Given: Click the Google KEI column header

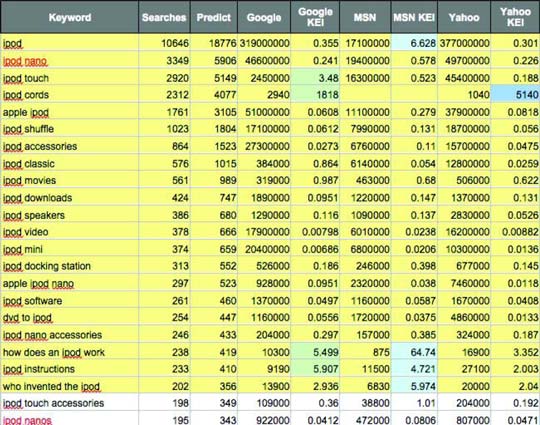Looking at the screenshot, I should 315,17.
